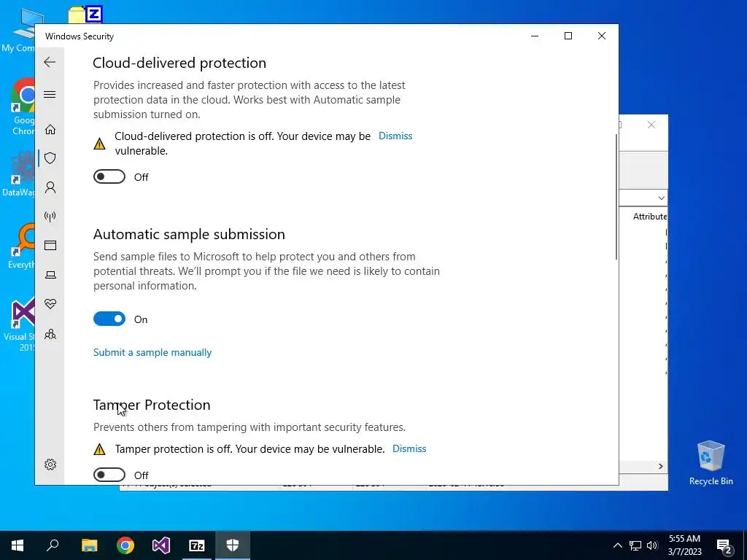Image resolution: width=747 pixels, height=560 pixels.
Task: Open App & browser control icon
Action: point(50,245)
